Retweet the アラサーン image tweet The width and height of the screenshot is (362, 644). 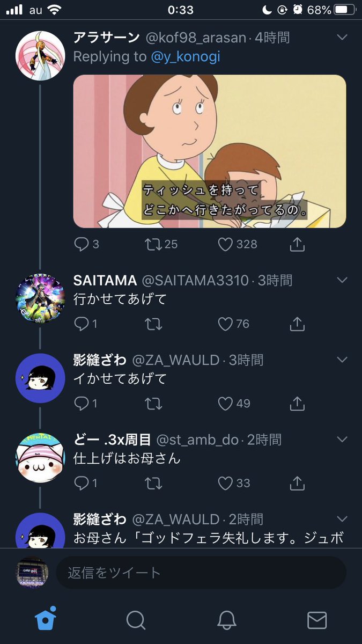pyautogui.click(x=153, y=244)
